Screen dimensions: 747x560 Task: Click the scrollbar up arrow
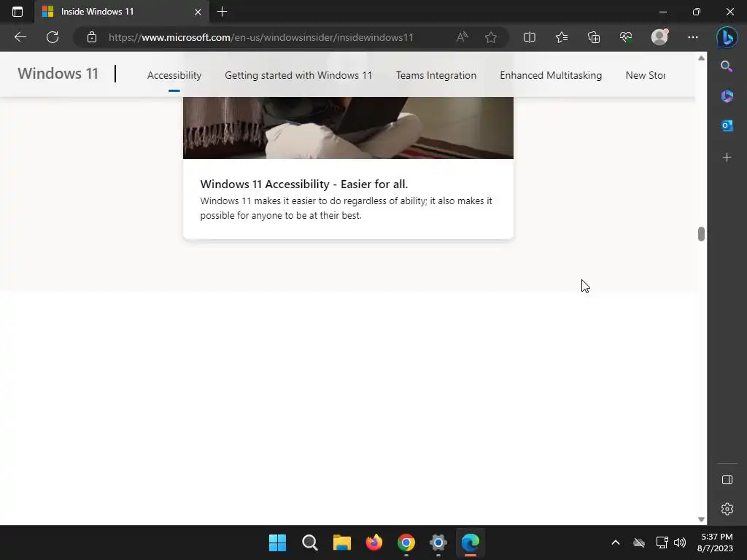(x=701, y=58)
